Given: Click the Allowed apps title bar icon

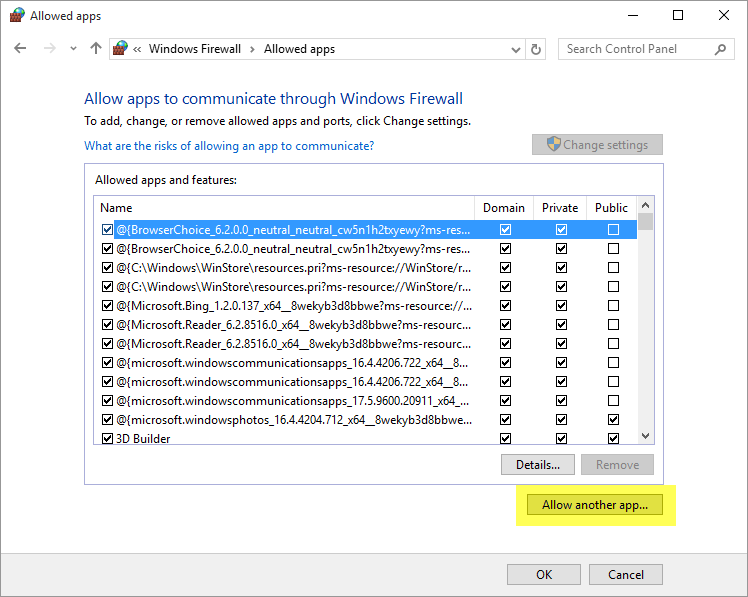Looking at the screenshot, I should (x=16, y=16).
